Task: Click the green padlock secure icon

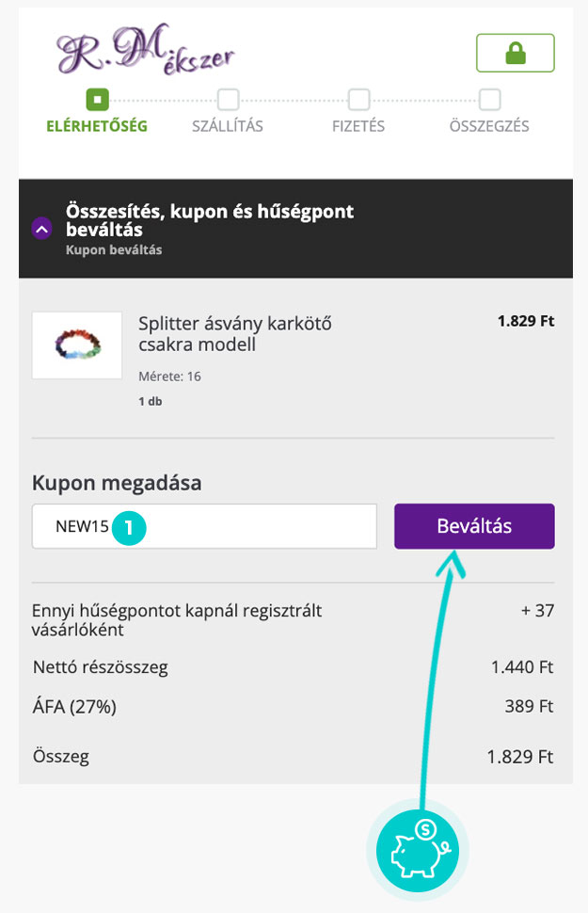Action: click(515, 54)
